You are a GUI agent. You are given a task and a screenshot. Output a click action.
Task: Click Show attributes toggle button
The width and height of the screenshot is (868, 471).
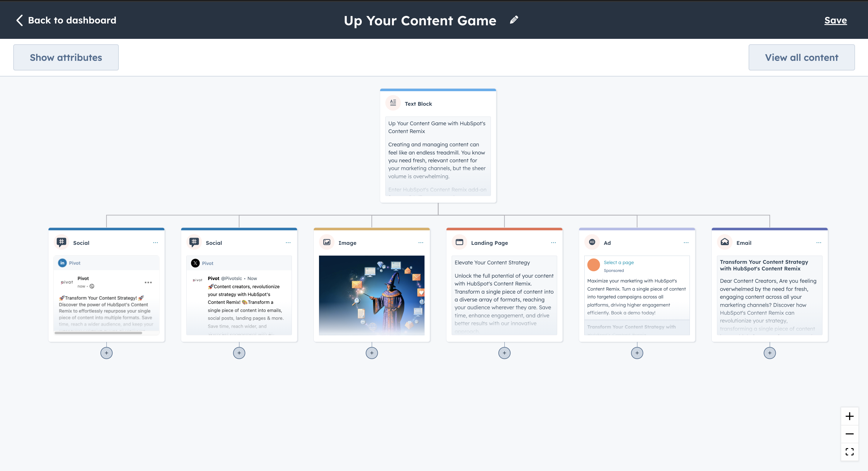66,57
